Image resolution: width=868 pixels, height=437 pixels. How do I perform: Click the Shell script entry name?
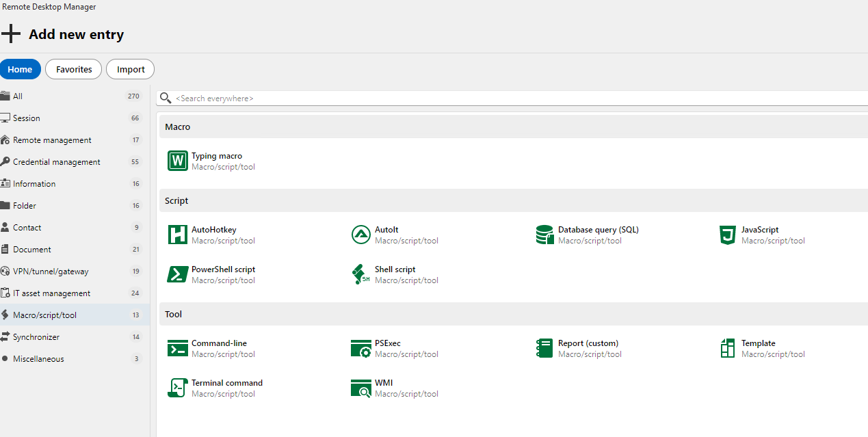(395, 269)
